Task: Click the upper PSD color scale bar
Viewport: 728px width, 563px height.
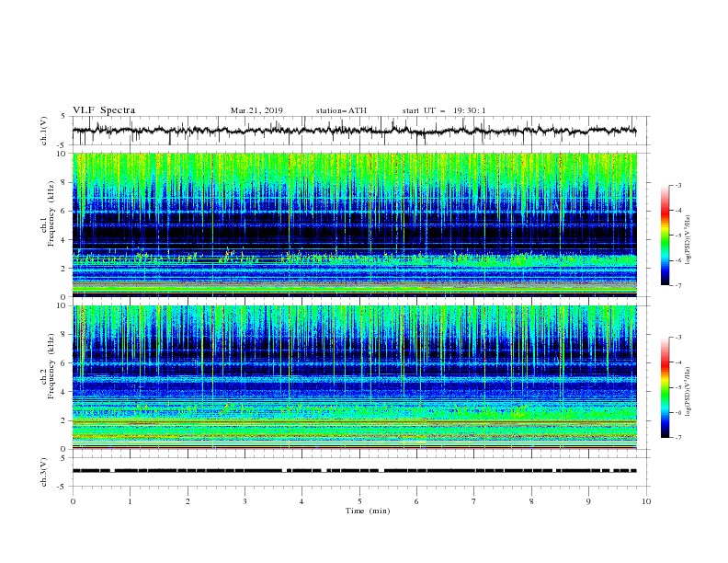Action: pos(665,236)
